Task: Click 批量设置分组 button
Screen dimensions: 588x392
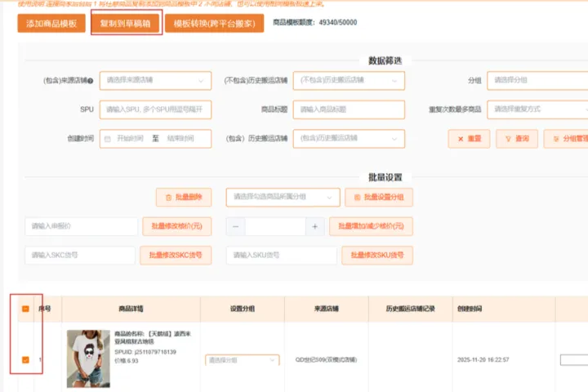Action: coord(379,198)
